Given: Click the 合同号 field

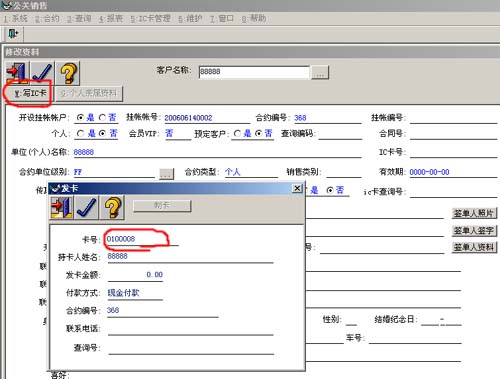Looking at the screenshot, I should pos(453,134).
